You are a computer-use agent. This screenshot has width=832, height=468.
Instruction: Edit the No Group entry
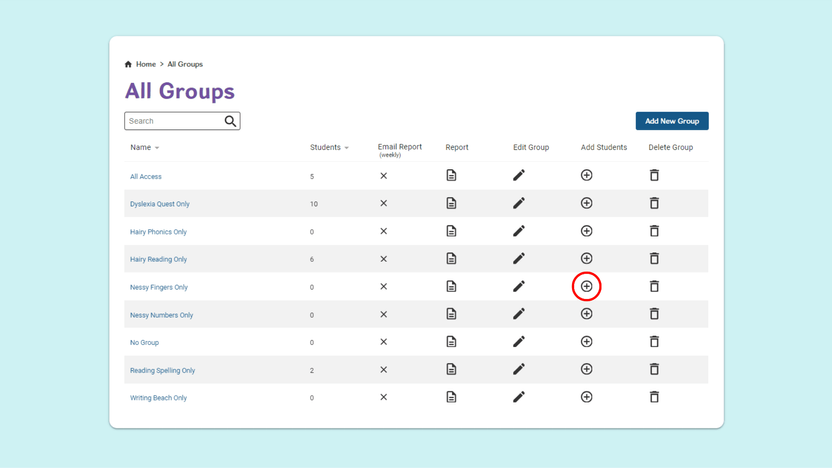coord(519,342)
